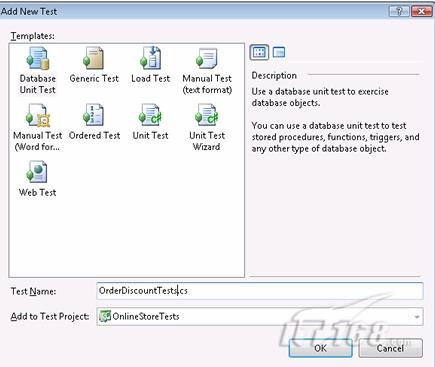Confirm with the OK button
435x367 pixels.
coord(320,348)
